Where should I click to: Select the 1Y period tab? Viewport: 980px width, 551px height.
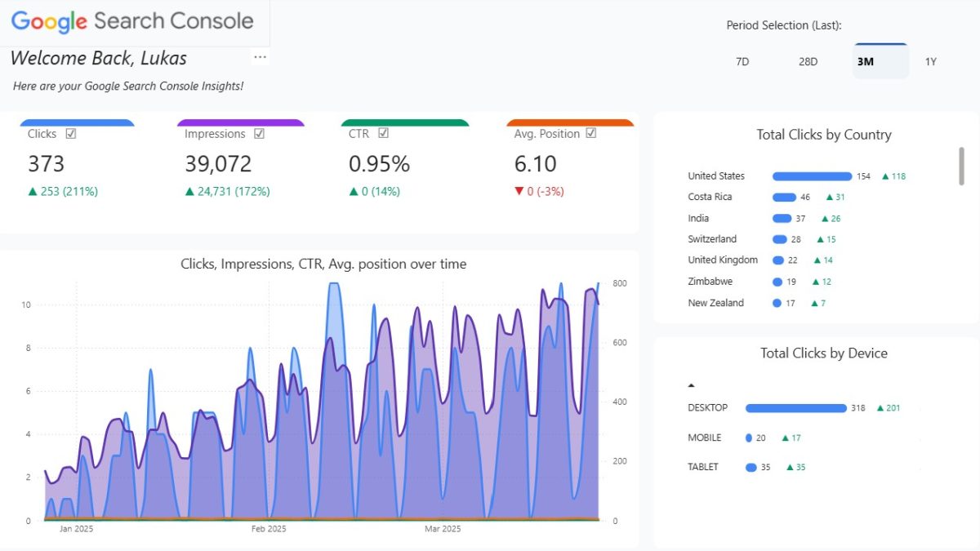[x=931, y=61]
